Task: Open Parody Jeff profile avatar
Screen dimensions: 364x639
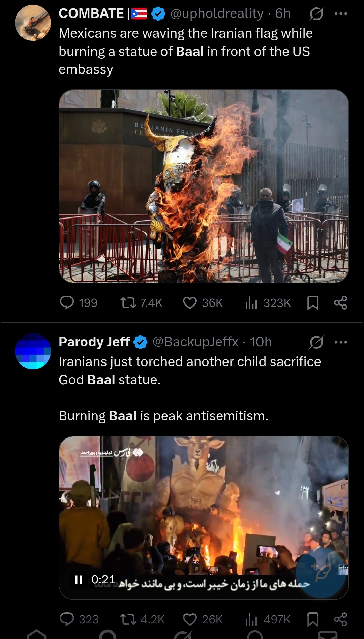Action: 33,351
